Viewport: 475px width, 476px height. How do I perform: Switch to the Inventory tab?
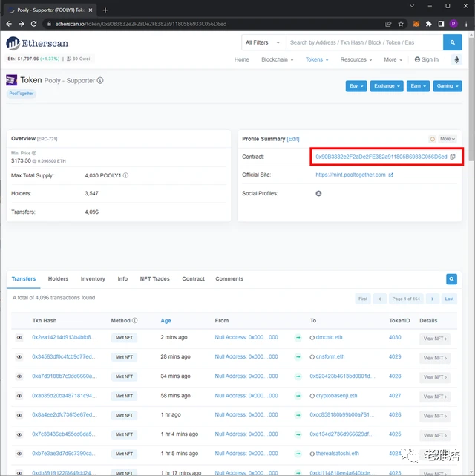pyautogui.click(x=93, y=278)
